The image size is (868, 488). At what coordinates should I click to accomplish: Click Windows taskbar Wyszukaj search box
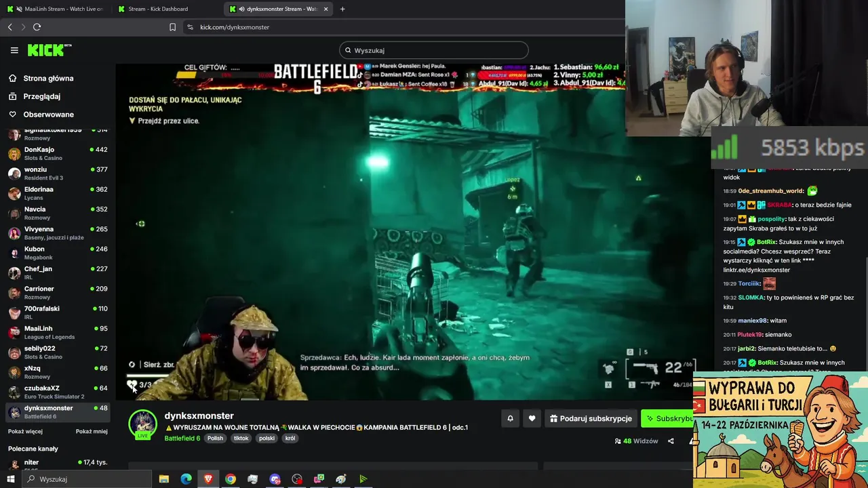[x=86, y=479]
